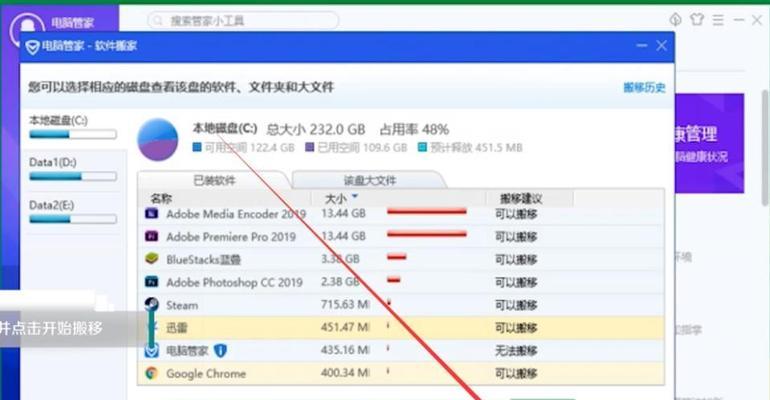
Task: Click 无法搬移 in the 电脑管家 row
Action: pyautogui.click(x=516, y=350)
